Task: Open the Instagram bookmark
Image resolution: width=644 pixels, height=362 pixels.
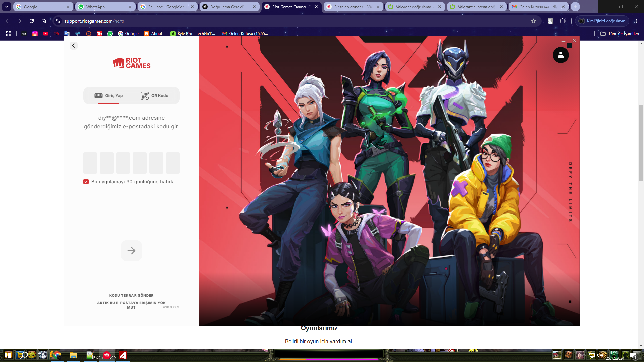Action: 35,34
